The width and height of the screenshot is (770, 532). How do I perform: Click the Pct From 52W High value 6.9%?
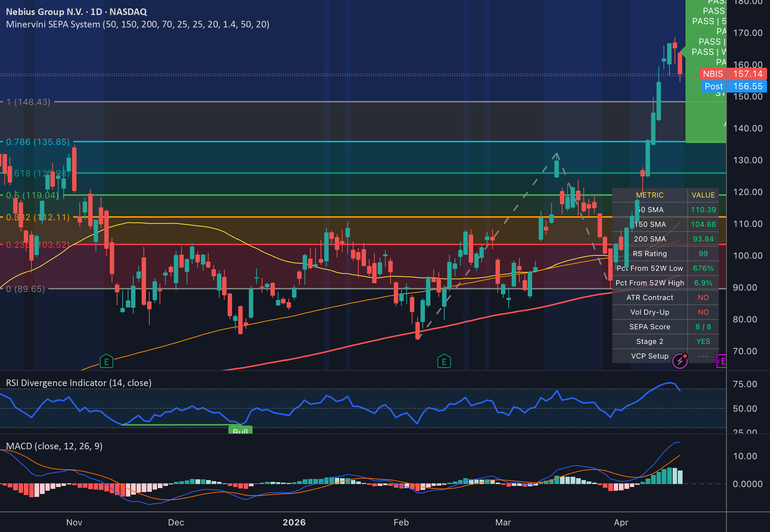(703, 283)
